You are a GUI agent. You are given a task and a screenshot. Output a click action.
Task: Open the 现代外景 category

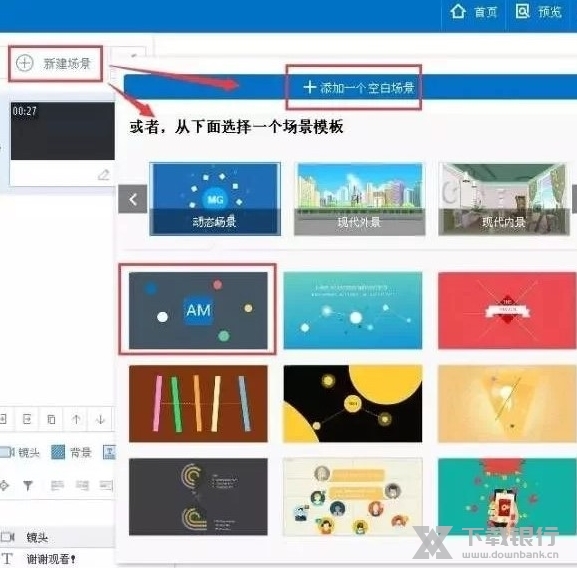[x=360, y=199]
